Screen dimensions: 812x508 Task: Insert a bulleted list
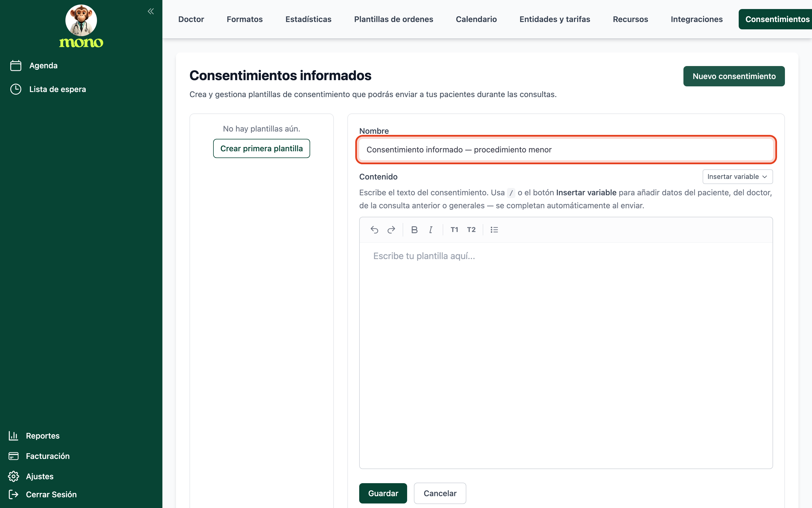tap(494, 230)
